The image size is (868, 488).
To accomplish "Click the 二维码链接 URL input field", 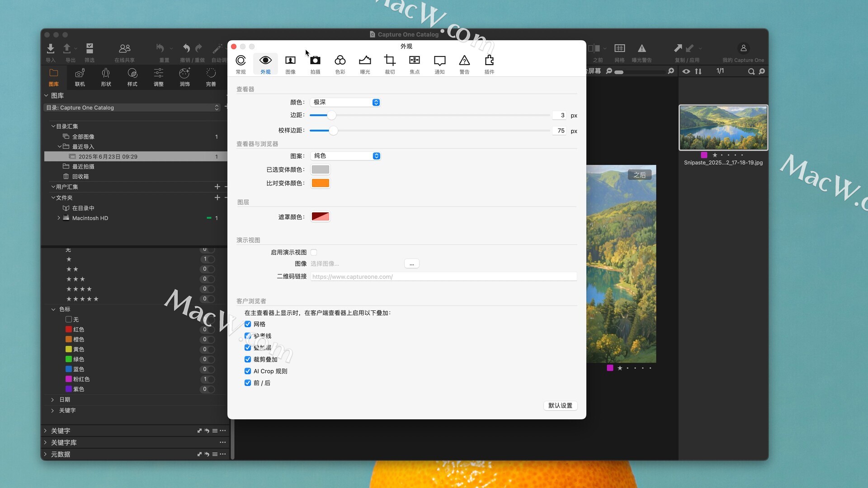I will [443, 277].
